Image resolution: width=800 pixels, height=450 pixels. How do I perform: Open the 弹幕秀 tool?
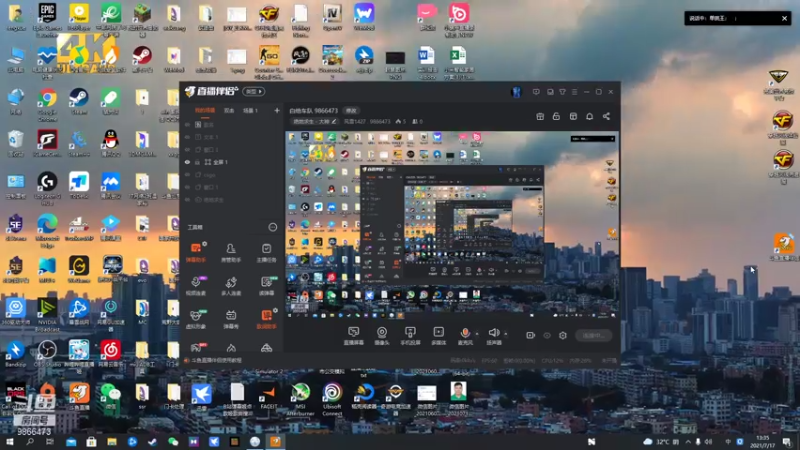click(231, 319)
